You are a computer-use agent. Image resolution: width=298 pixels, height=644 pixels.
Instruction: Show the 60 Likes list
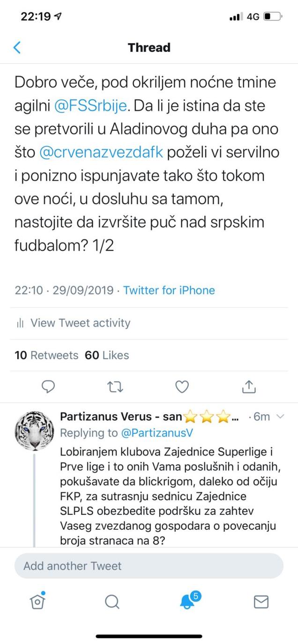point(106,355)
